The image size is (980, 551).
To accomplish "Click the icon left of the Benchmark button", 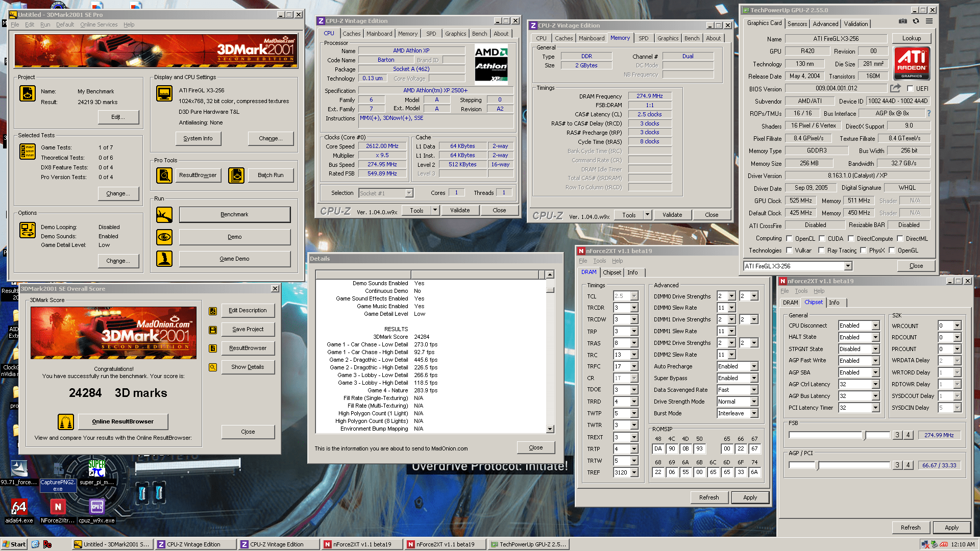I will [x=164, y=215].
